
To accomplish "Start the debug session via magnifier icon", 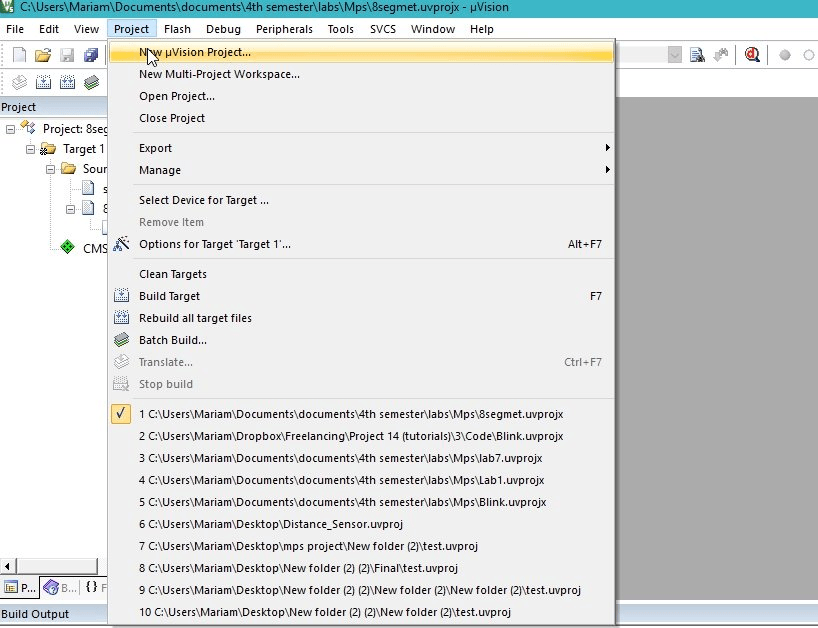I will coord(751,56).
